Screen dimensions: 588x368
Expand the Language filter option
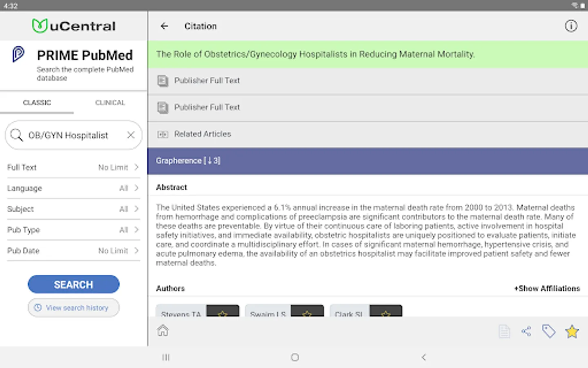73,188
